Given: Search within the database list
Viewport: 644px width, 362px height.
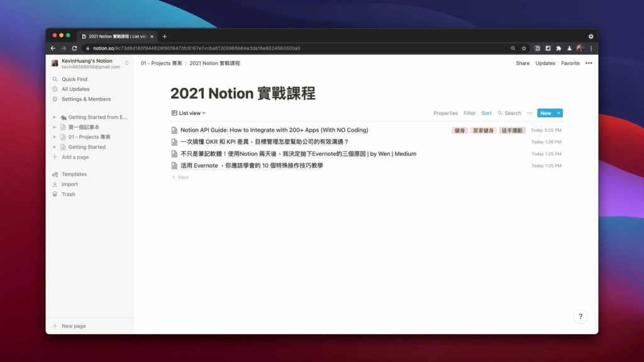Looking at the screenshot, I should tap(509, 113).
